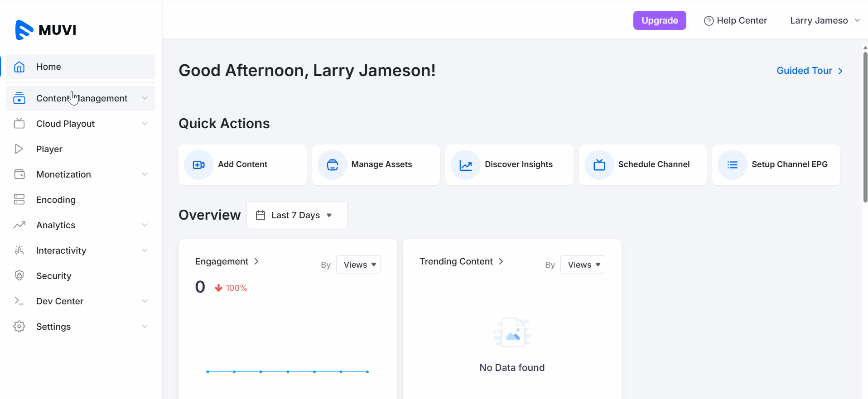The image size is (868, 399).
Task: Click the page vertical scrollbar
Action: (865, 127)
